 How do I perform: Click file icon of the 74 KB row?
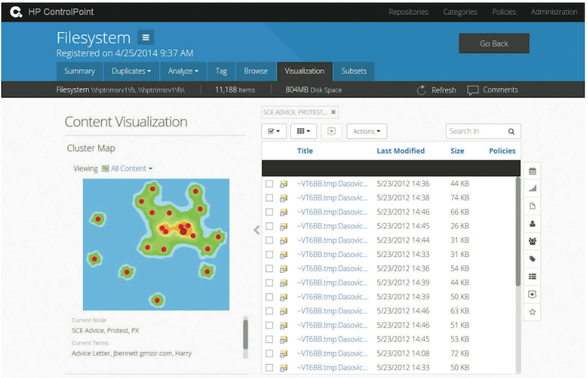pyautogui.click(x=284, y=198)
